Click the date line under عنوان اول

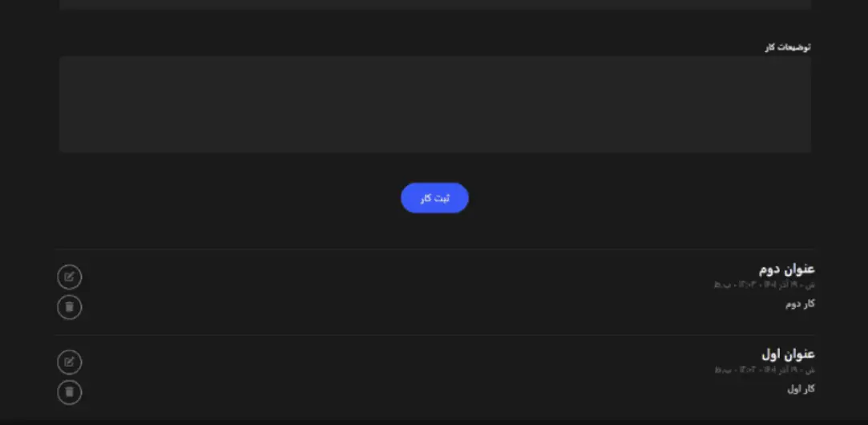pos(765,370)
